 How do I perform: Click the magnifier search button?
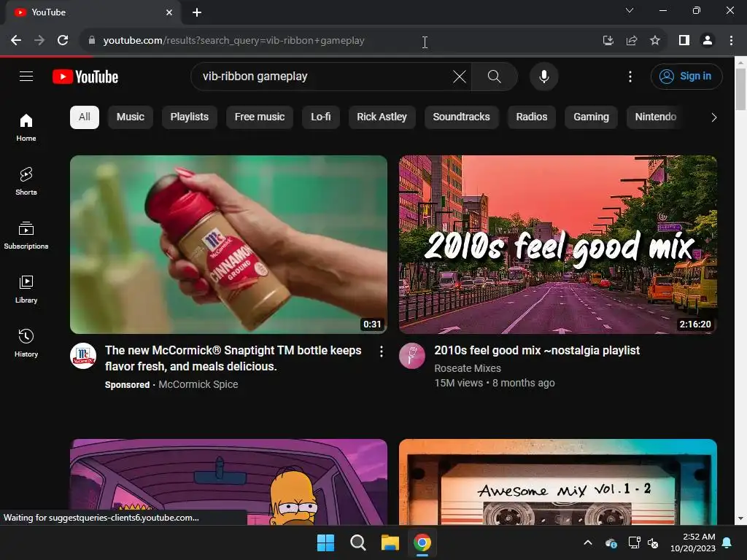click(495, 76)
